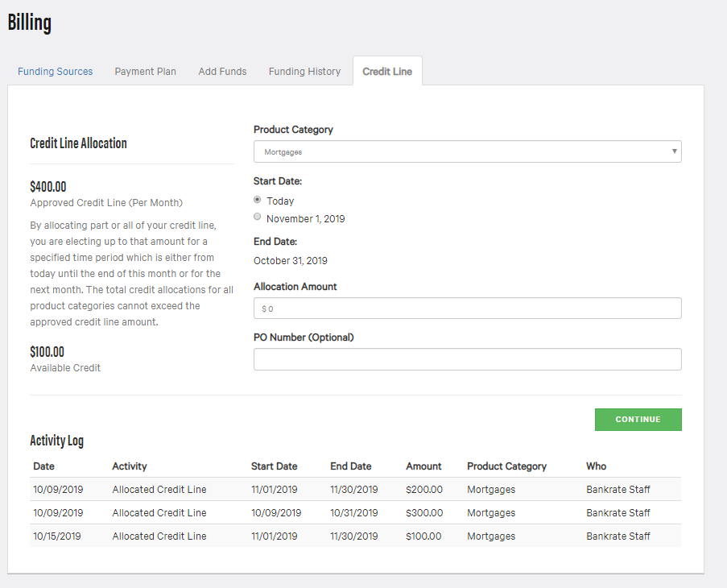Select the Today start date option
The image size is (727, 588).
[x=258, y=200]
